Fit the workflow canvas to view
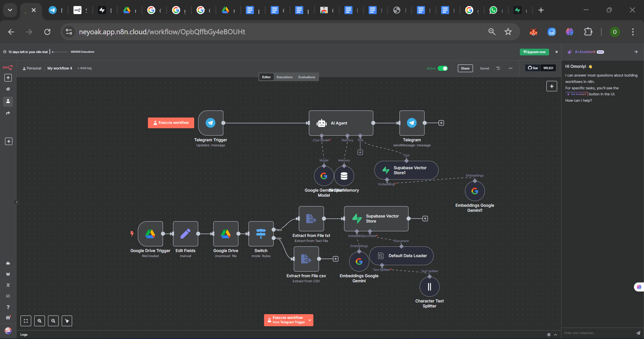Viewport: 644px width, 339px height. [26, 321]
